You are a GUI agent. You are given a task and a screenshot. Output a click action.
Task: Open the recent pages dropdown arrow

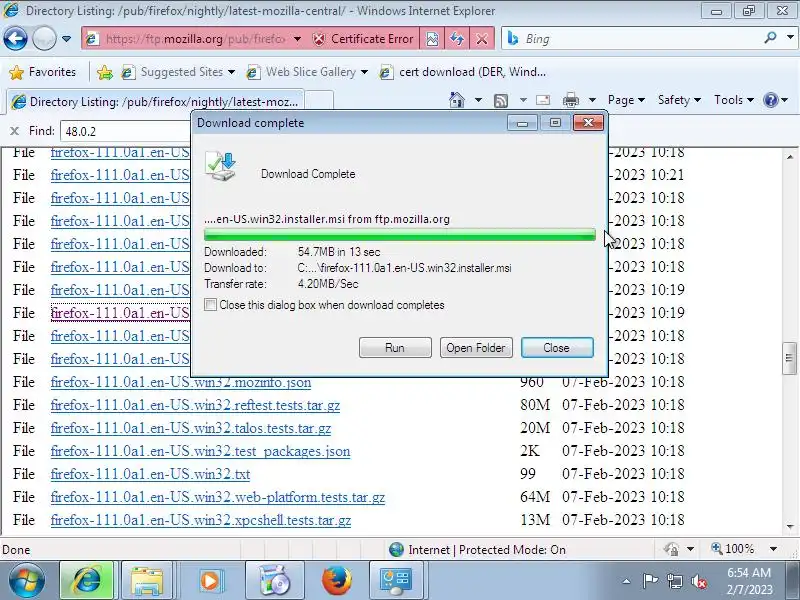(66, 39)
